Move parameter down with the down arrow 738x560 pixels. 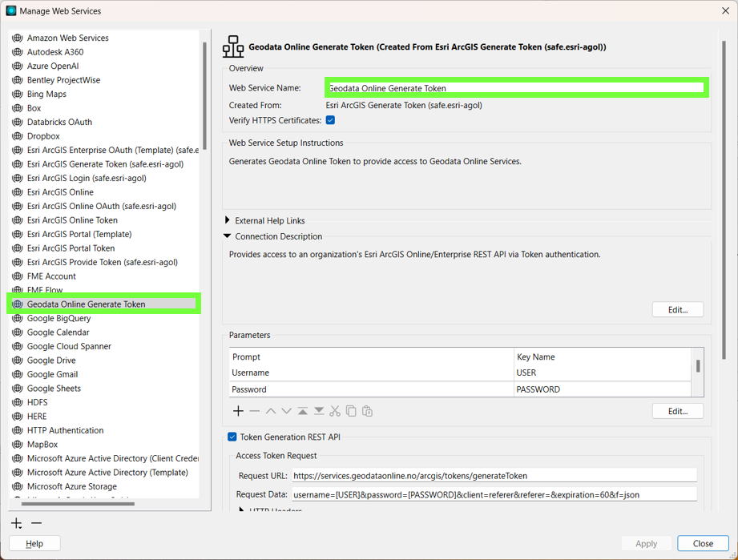click(x=287, y=411)
